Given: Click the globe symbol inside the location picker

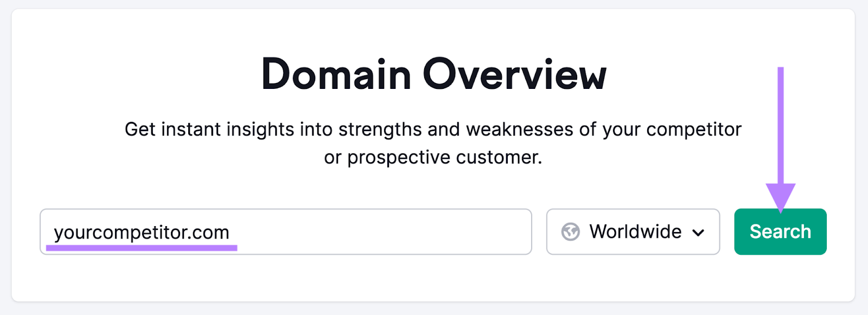Looking at the screenshot, I should click(x=569, y=232).
